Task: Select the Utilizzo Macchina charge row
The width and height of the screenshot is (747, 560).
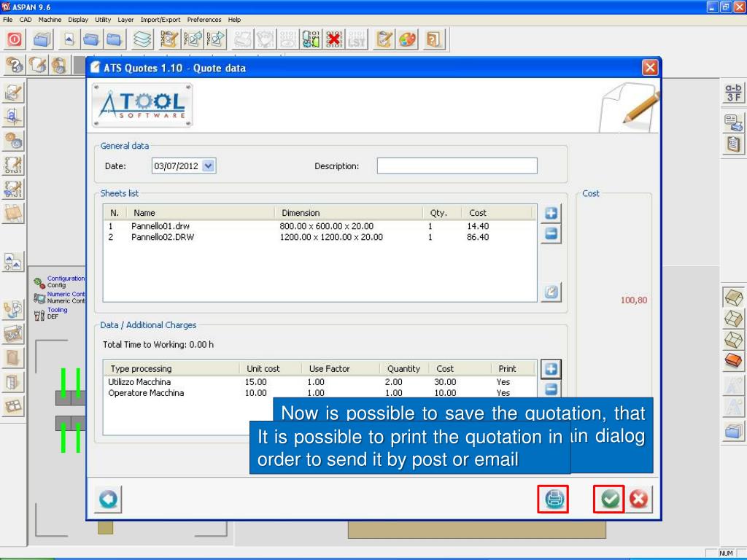Action: point(320,382)
